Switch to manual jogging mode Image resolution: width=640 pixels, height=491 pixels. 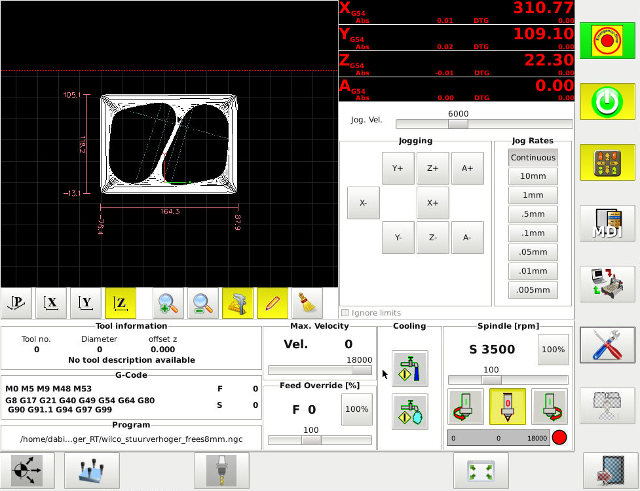click(608, 163)
